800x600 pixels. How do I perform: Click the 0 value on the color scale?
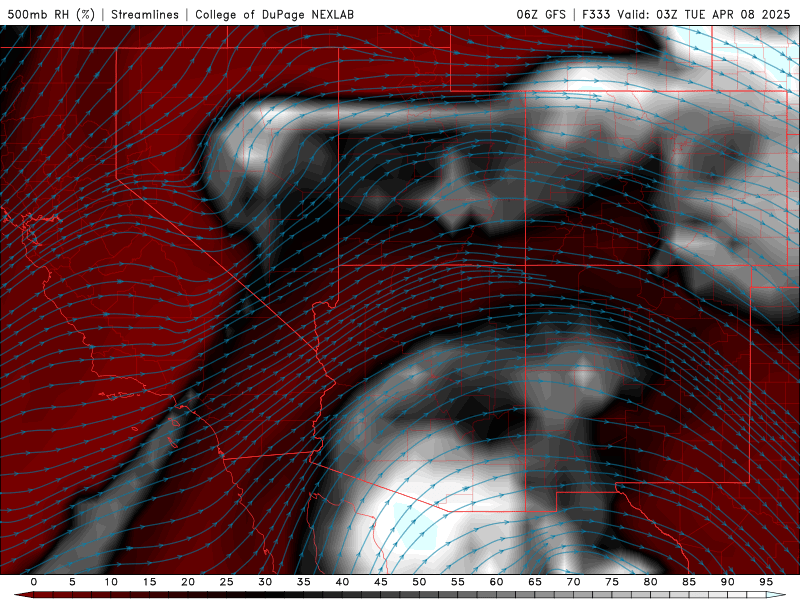34,582
